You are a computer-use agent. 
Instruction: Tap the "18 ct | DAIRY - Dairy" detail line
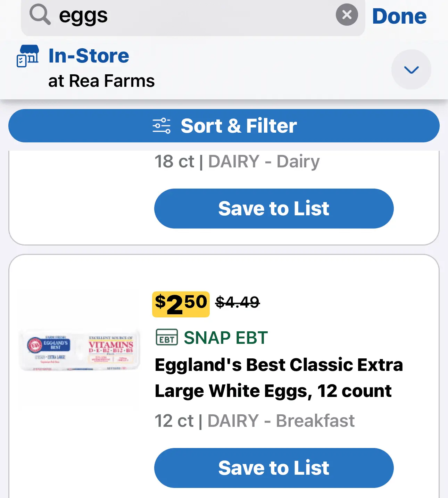tap(237, 161)
